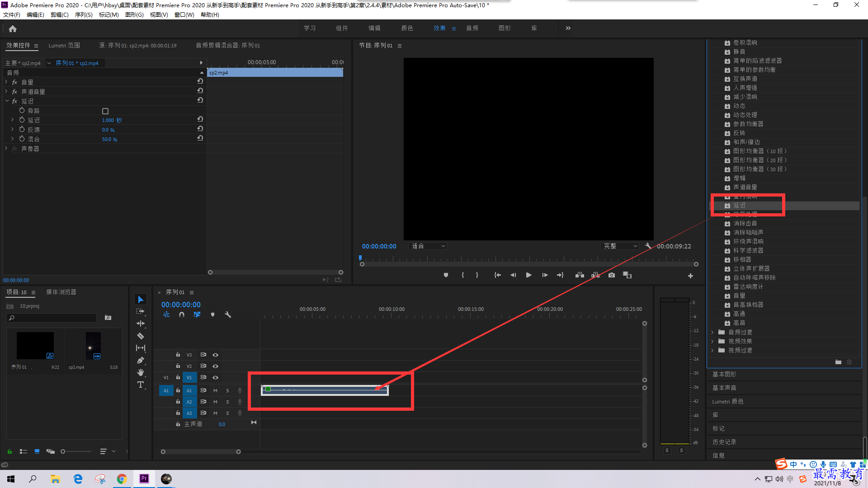This screenshot has height=488, width=868.
Task: Go to In point
Action: coord(497,275)
